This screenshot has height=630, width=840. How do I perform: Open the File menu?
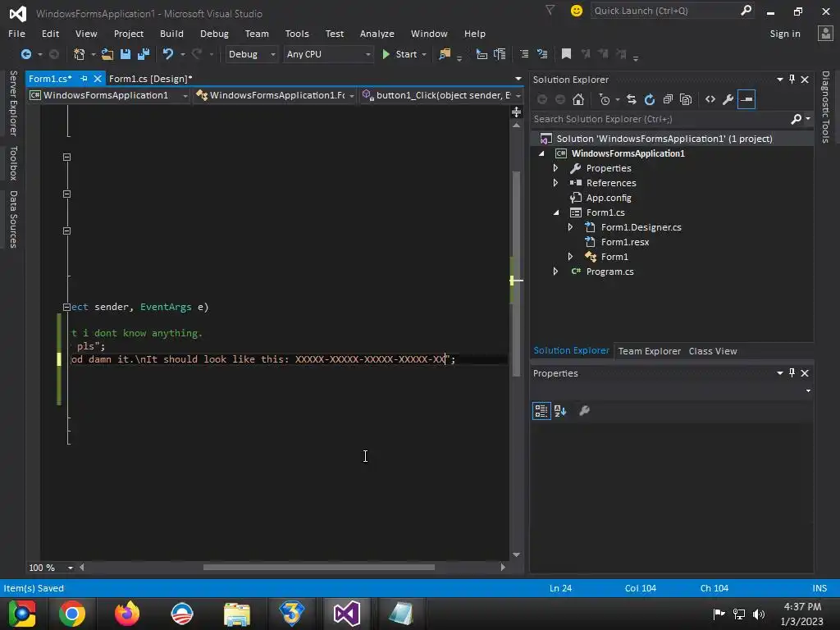point(16,34)
